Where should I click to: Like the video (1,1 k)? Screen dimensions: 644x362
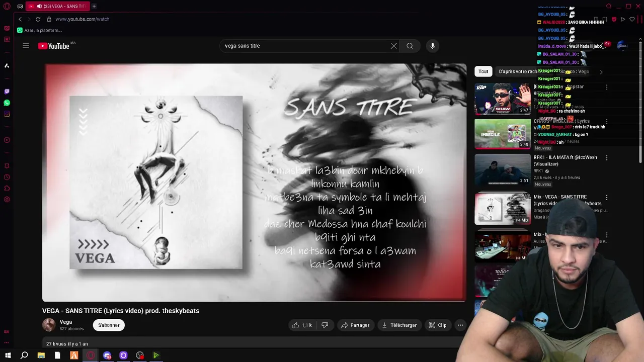302,325
